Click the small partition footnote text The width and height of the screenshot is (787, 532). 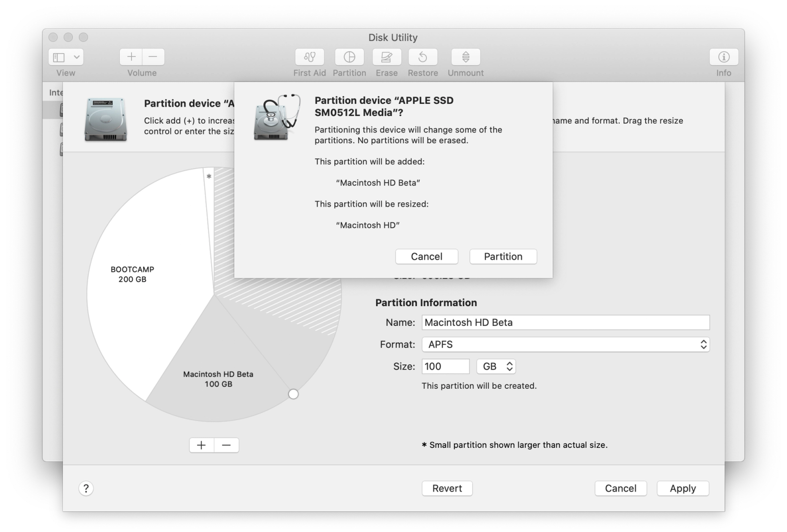tap(515, 445)
